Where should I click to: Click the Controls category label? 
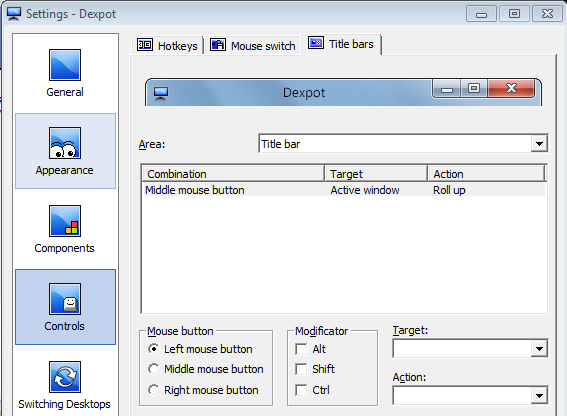tap(64, 326)
